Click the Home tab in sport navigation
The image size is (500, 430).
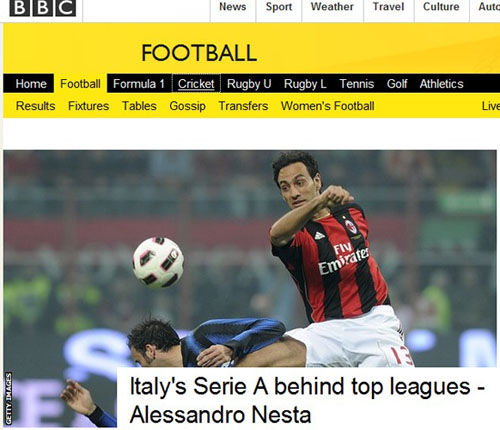coord(31,84)
